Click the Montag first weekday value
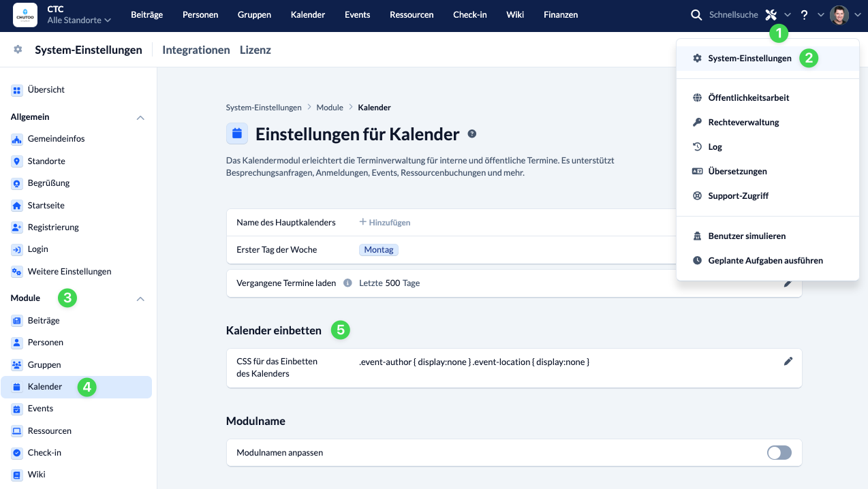868x489 pixels. [379, 250]
